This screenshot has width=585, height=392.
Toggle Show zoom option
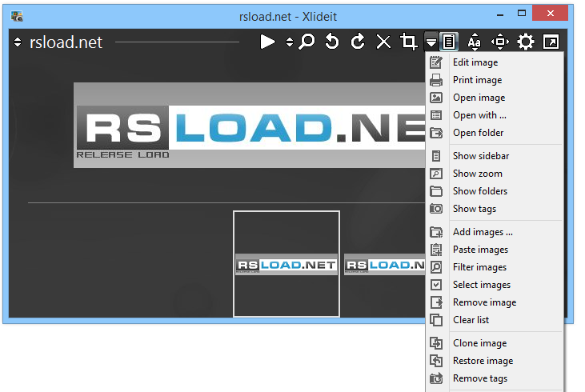(495, 174)
